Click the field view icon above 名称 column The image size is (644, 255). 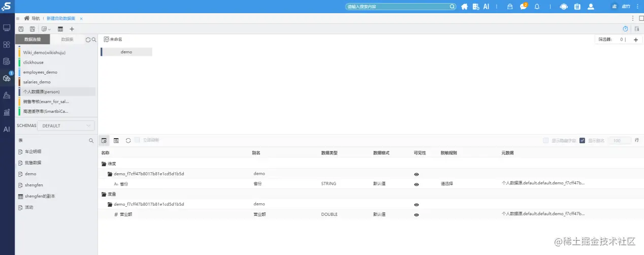(104, 140)
